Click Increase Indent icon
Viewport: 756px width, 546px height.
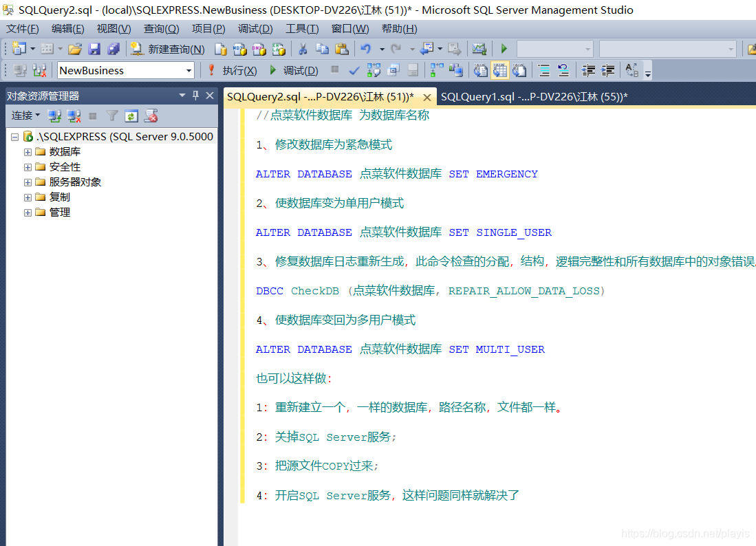(x=607, y=70)
